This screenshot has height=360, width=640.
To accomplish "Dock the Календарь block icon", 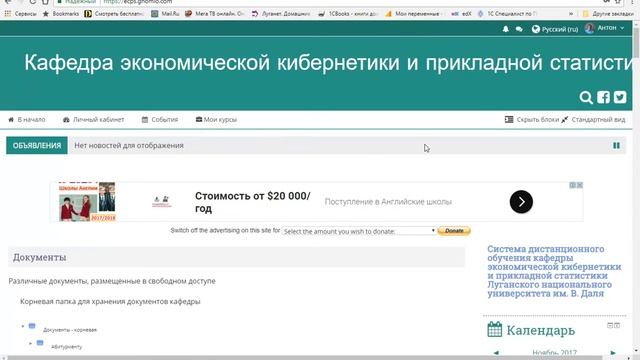I will [x=617, y=325].
